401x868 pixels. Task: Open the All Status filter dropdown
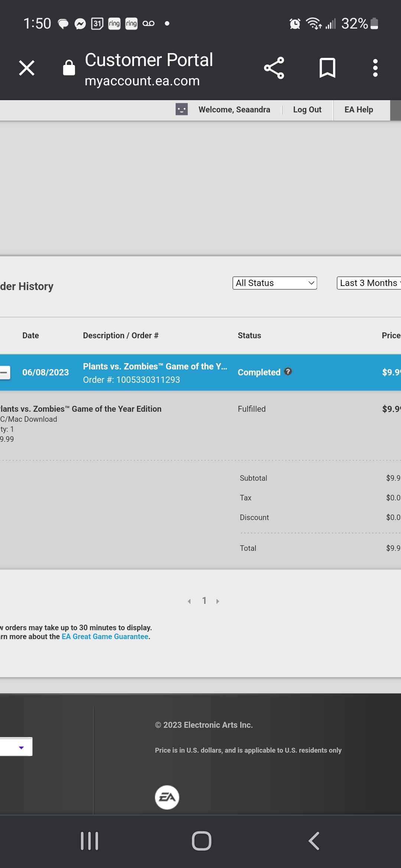(274, 283)
